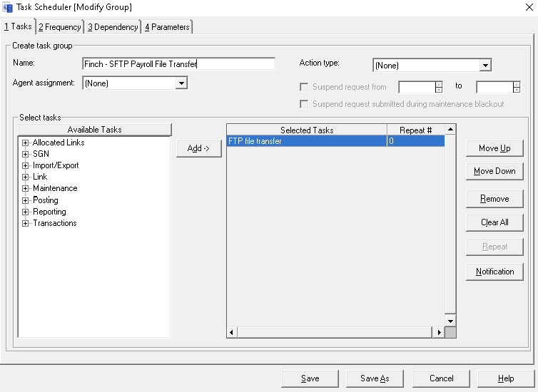
Task: Click the horizontal scroll right arrow
Action: tap(439, 332)
